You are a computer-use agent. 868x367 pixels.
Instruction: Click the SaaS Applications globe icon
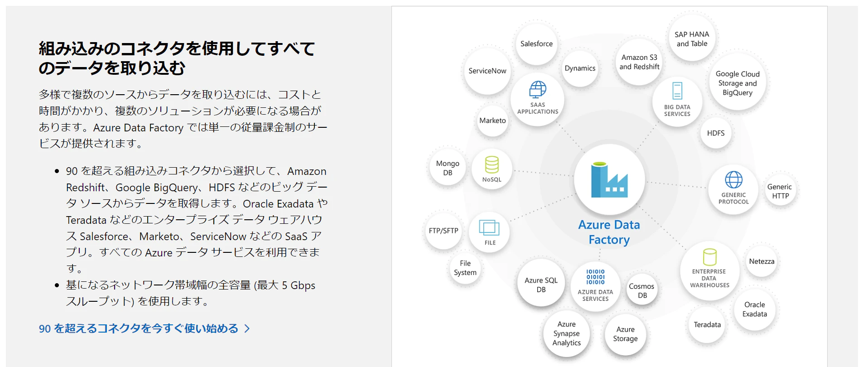click(x=538, y=89)
